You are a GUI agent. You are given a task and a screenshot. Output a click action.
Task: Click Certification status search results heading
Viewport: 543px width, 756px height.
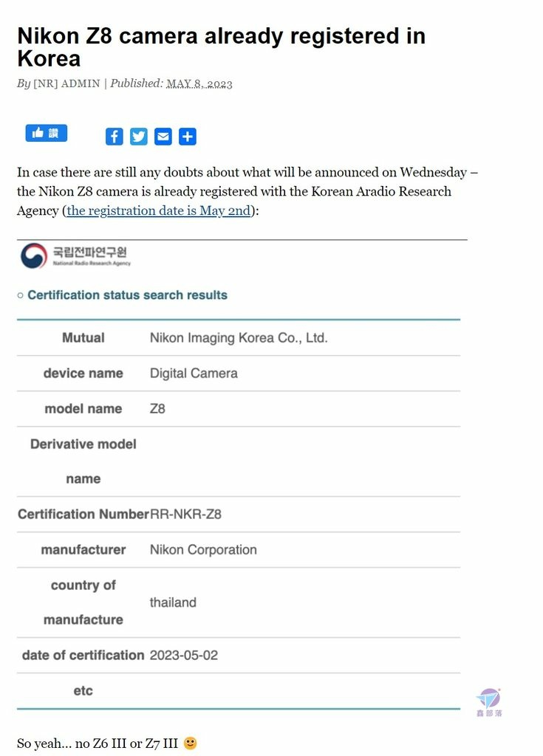[127, 295]
